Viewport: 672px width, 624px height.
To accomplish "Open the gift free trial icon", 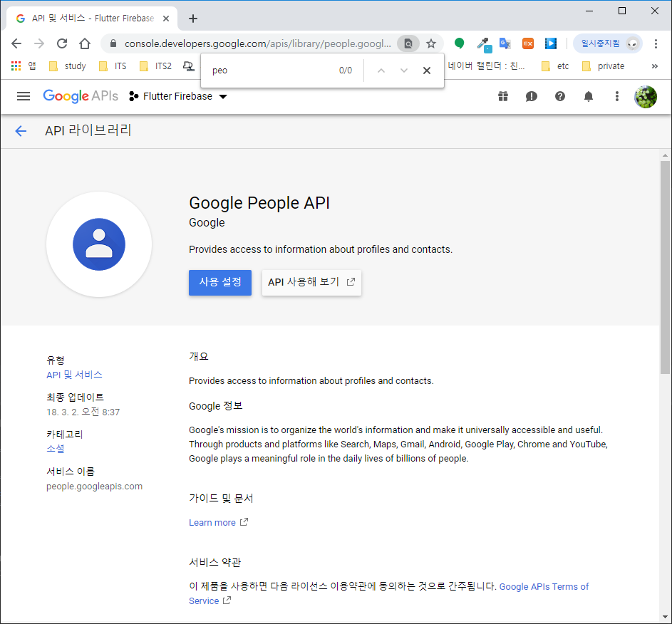I will pyautogui.click(x=503, y=96).
